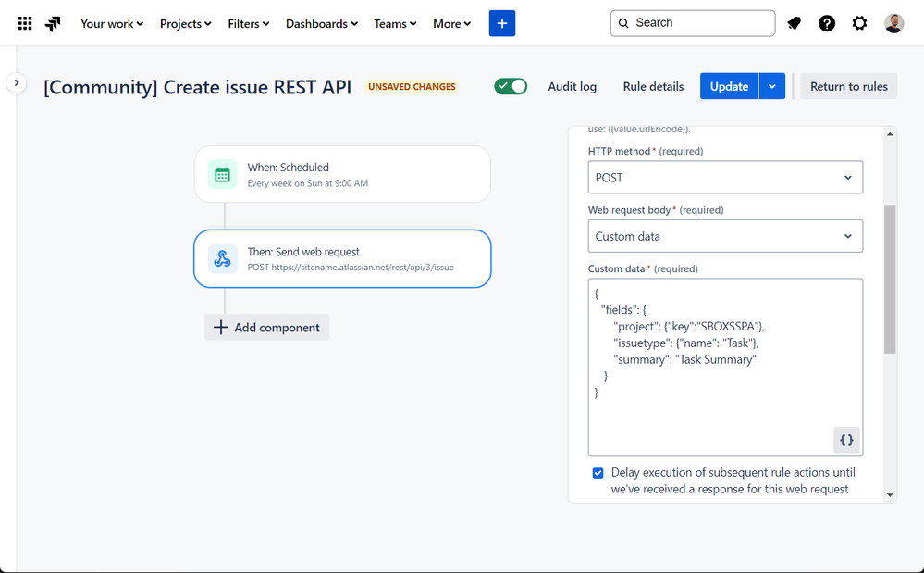
Task: Click the search magnifier icon
Action: point(623,23)
